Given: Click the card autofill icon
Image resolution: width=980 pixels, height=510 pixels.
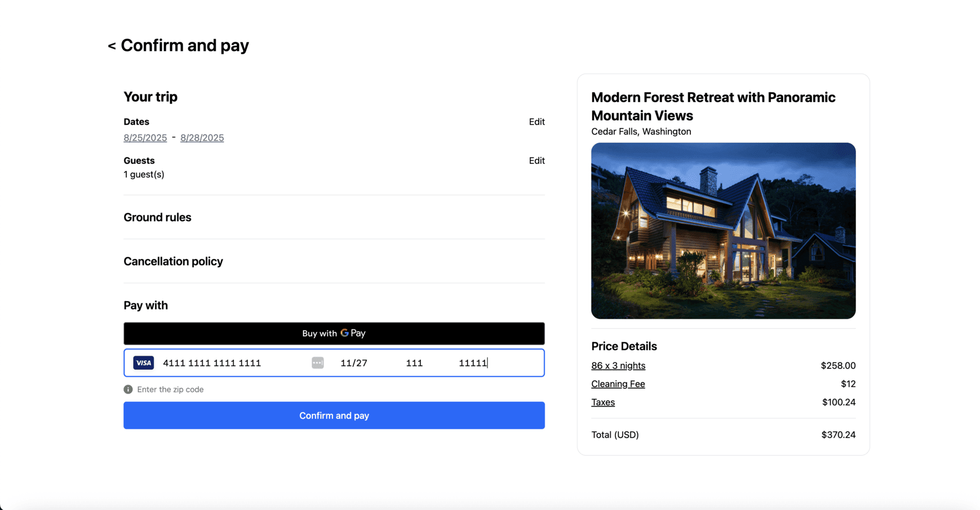Looking at the screenshot, I should tap(317, 363).
